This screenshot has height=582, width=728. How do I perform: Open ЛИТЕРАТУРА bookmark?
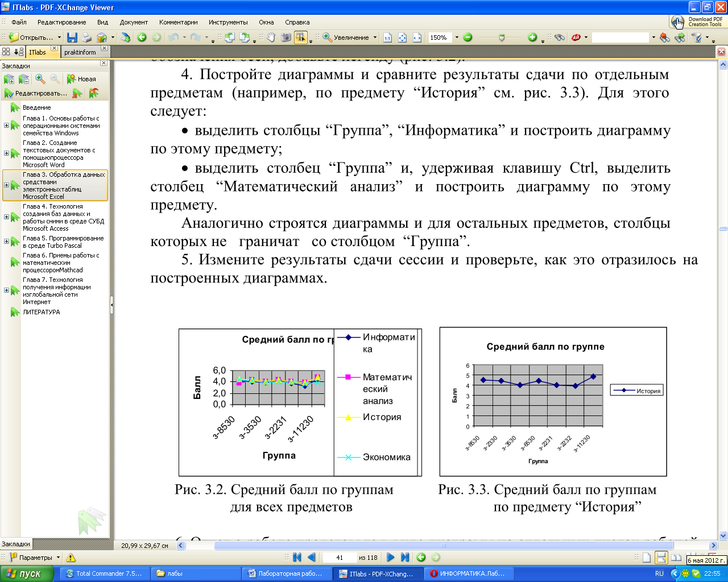(41, 312)
